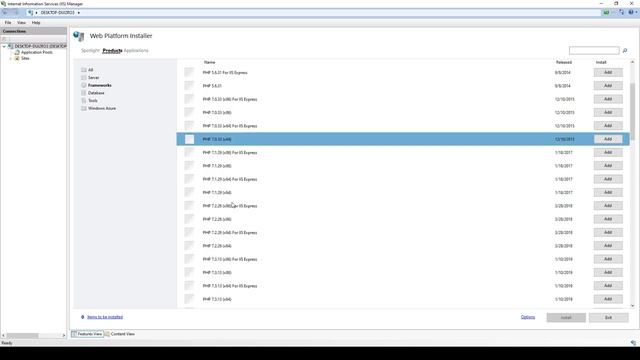Screen dimensions: 640x360
Task: Click the Exit button
Action: pos(608,318)
